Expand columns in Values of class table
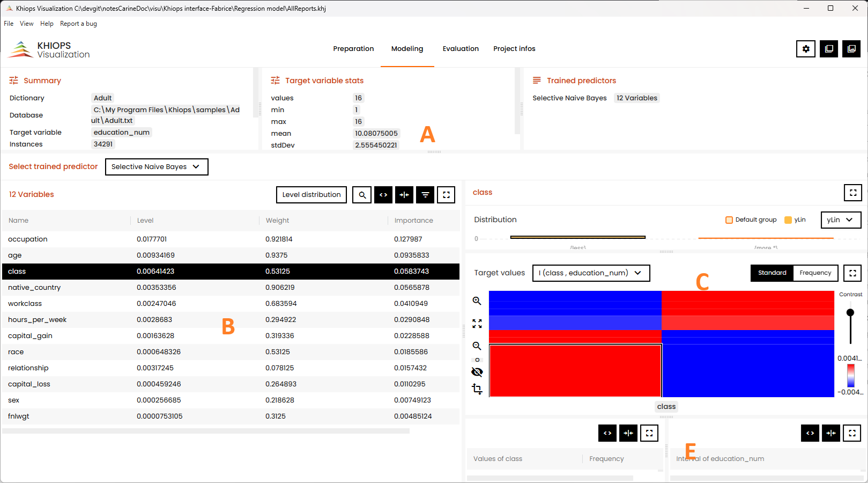This screenshot has width=868, height=483. pyautogui.click(x=607, y=433)
